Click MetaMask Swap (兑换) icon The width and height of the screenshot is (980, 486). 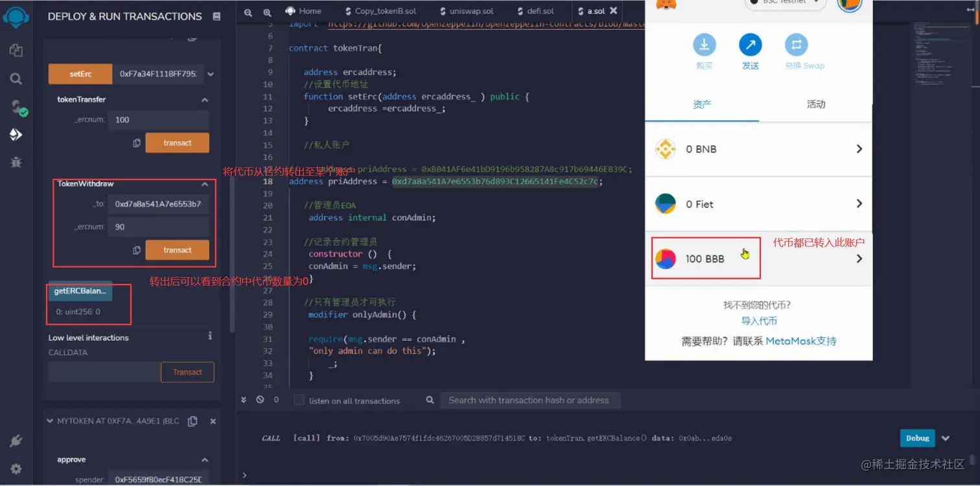point(797,45)
